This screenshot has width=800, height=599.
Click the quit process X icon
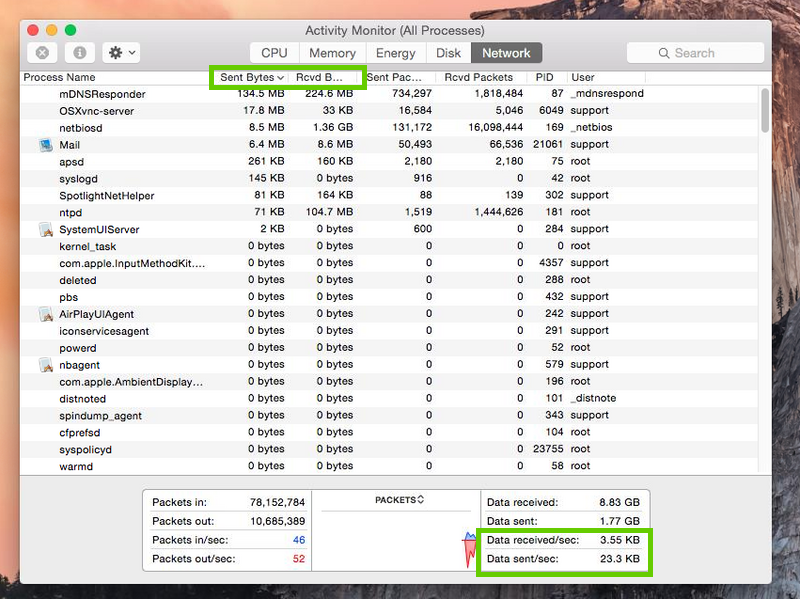[x=42, y=52]
